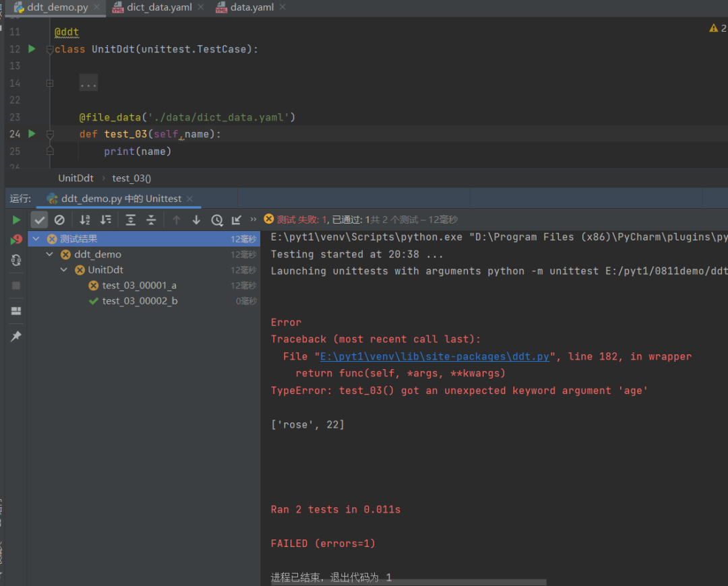
Task: Expand the folded code ellipsis on line 14
Action: tap(88, 84)
